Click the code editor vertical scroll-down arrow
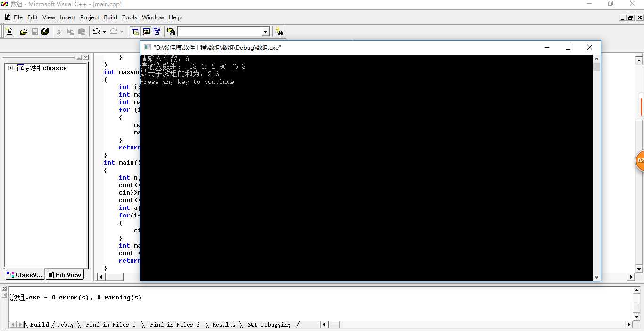644x331 pixels. (x=639, y=269)
